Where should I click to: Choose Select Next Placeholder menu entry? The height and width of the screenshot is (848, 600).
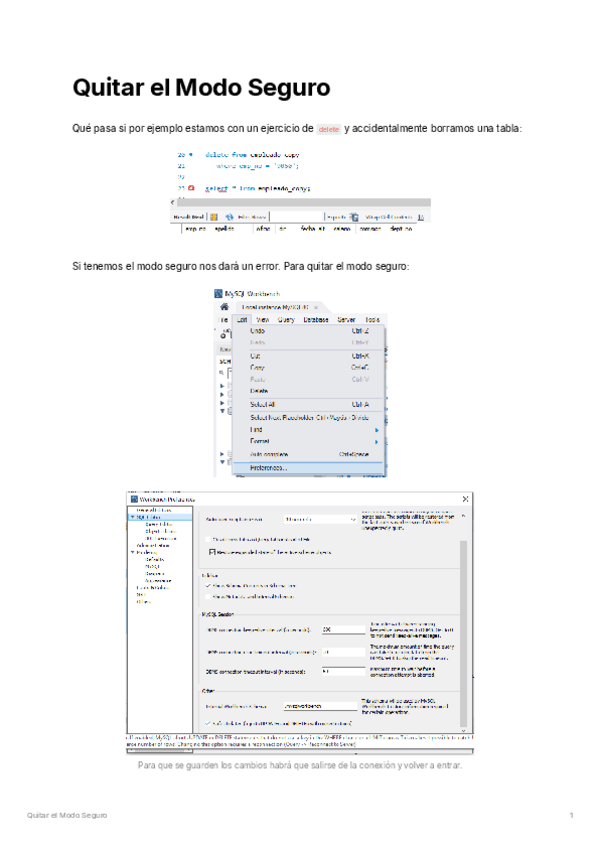(x=308, y=417)
